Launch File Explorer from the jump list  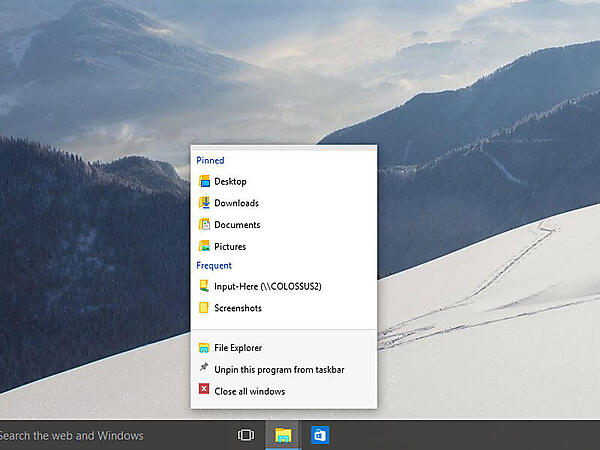(x=238, y=348)
